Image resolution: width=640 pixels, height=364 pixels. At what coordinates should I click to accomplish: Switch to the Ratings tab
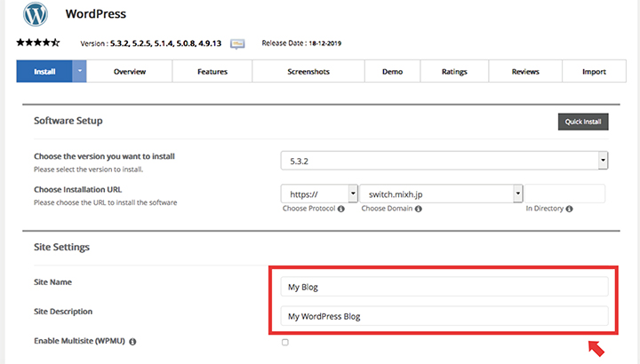(454, 71)
